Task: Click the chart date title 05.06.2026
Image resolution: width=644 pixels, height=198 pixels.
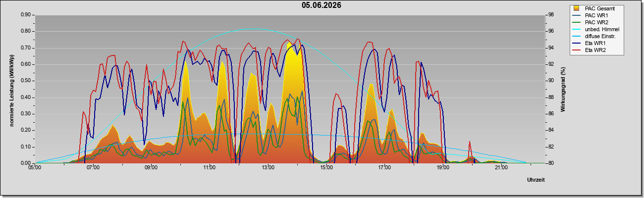Action: coord(322,5)
